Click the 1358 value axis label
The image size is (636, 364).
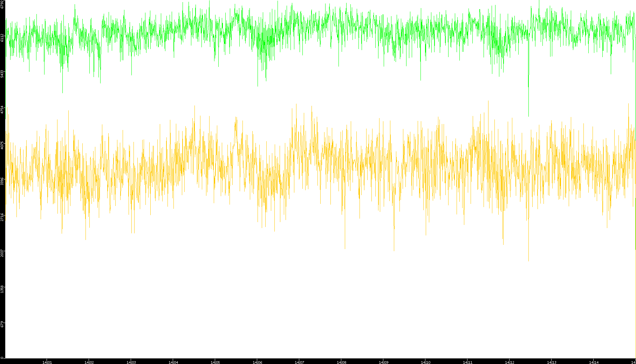point(2,289)
